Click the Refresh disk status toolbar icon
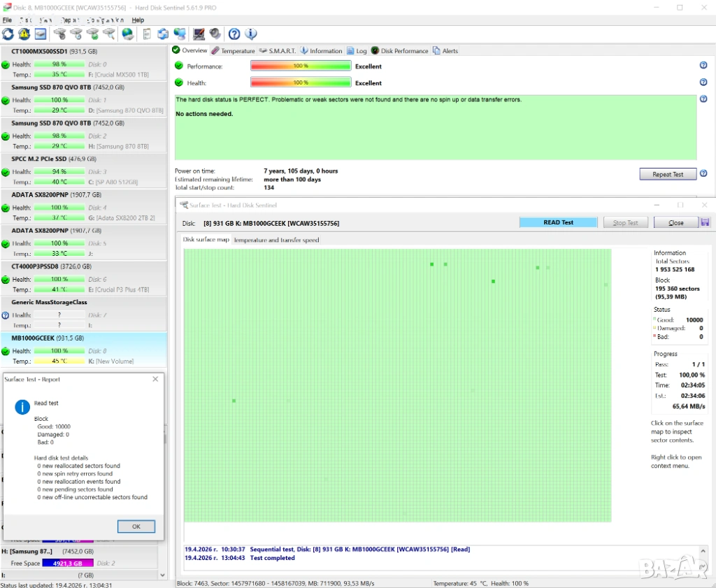 [x=8, y=34]
